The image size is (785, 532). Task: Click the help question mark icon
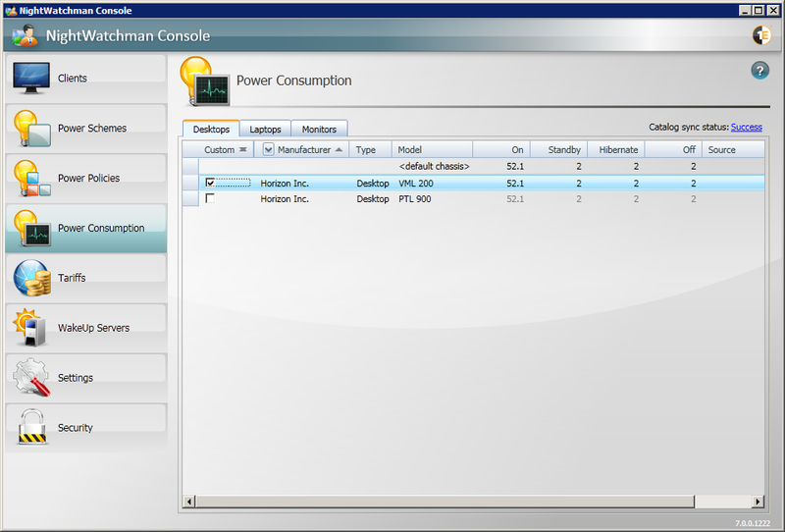(759, 70)
